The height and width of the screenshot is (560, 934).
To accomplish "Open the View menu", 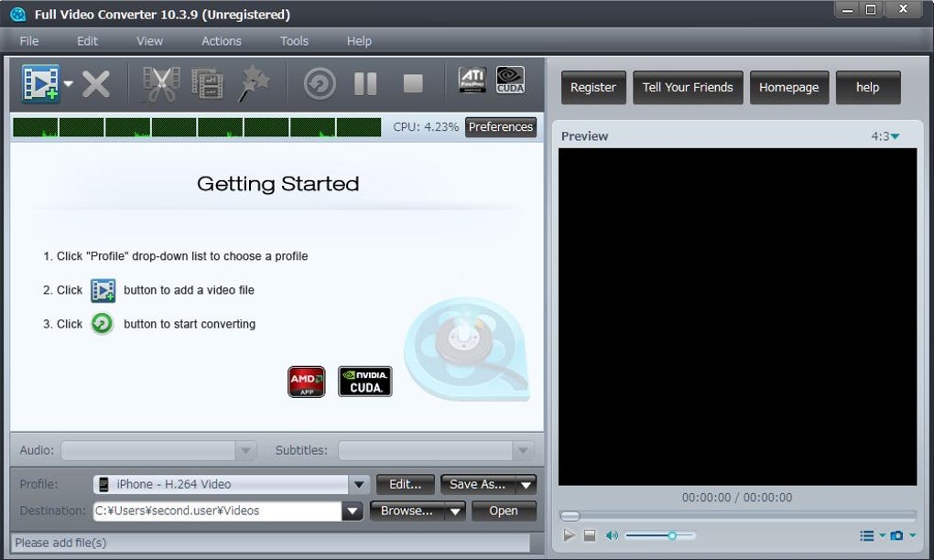I will coord(149,41).
